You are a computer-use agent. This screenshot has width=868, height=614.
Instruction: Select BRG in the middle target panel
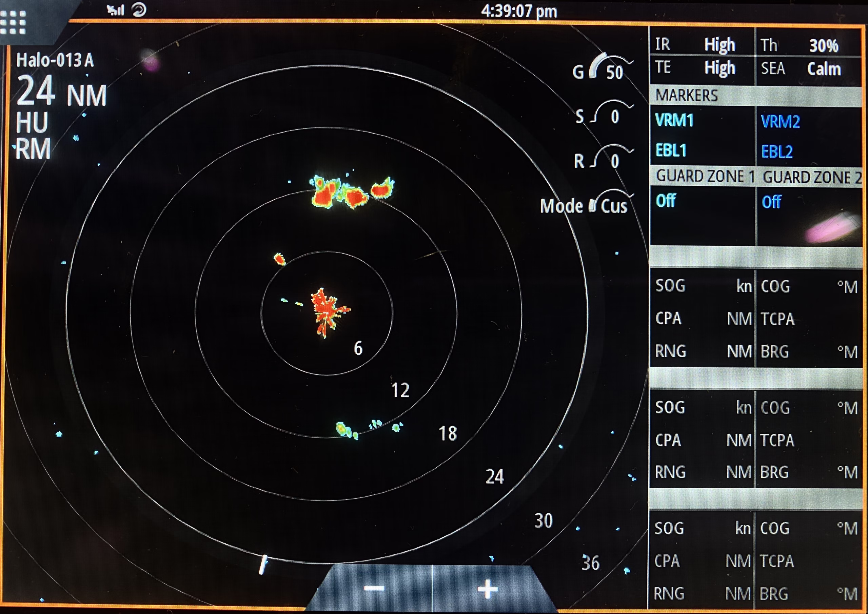coord(774,473)
